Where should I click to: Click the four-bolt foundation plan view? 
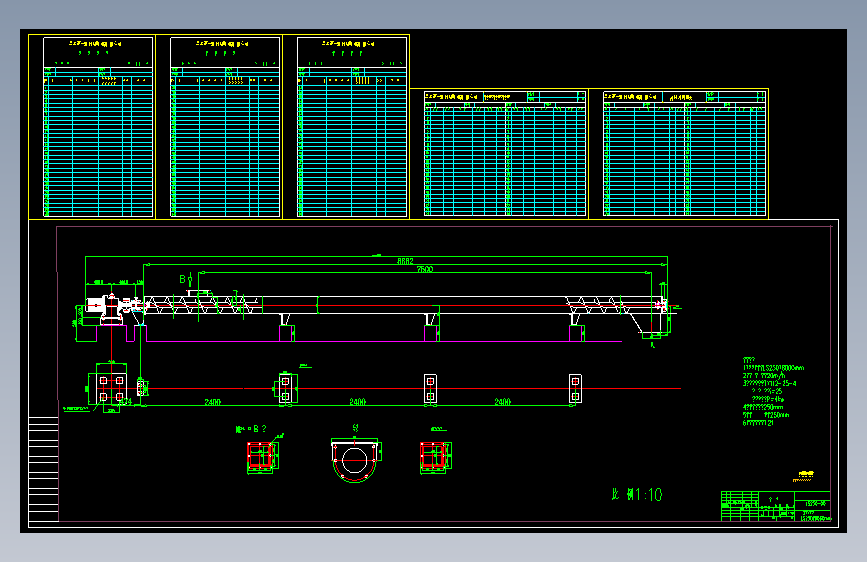(111, 389)
